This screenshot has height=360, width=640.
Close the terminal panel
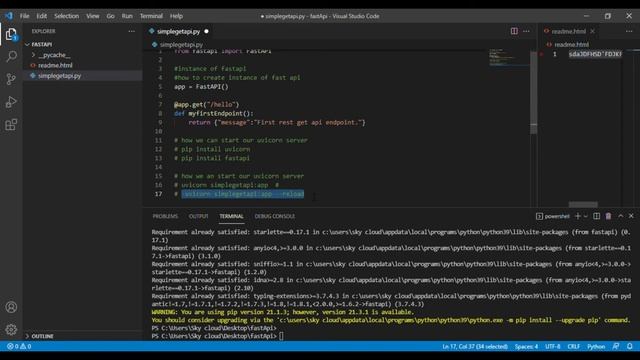click(x=631, y=216)
